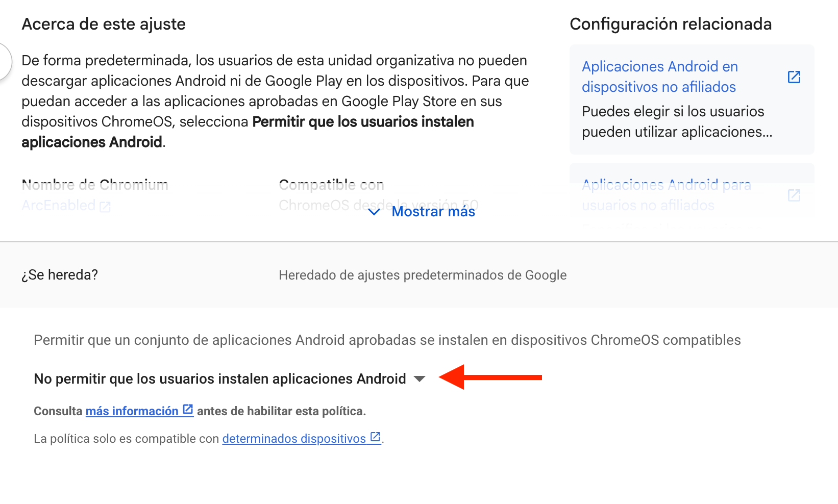Screen dimensions: 838x504
Task: Click external-link icon after "más información"
Action: point(188,410)
